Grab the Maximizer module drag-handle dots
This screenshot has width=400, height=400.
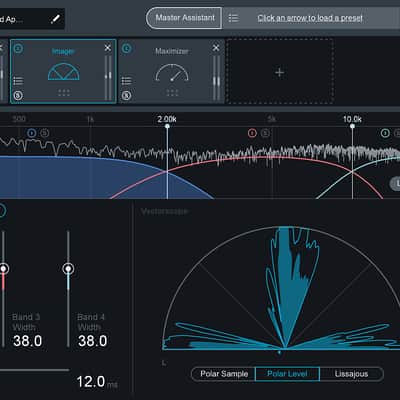172,93
